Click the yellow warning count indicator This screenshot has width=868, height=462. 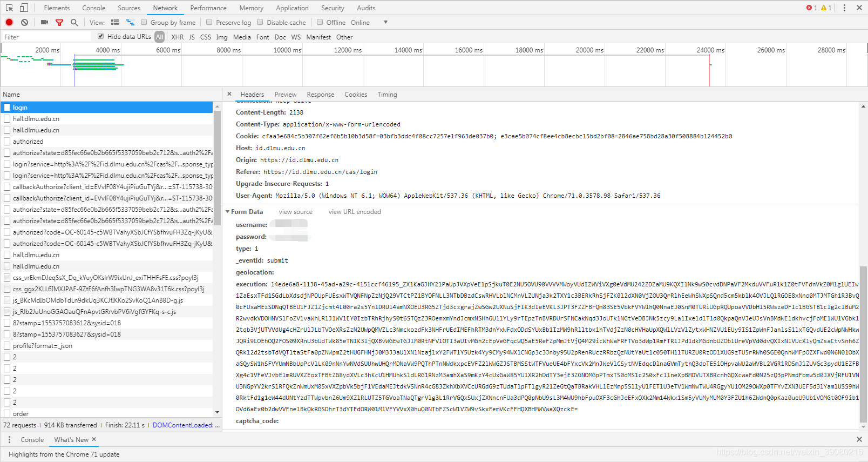pyautogui.click(x=826, y=8)
